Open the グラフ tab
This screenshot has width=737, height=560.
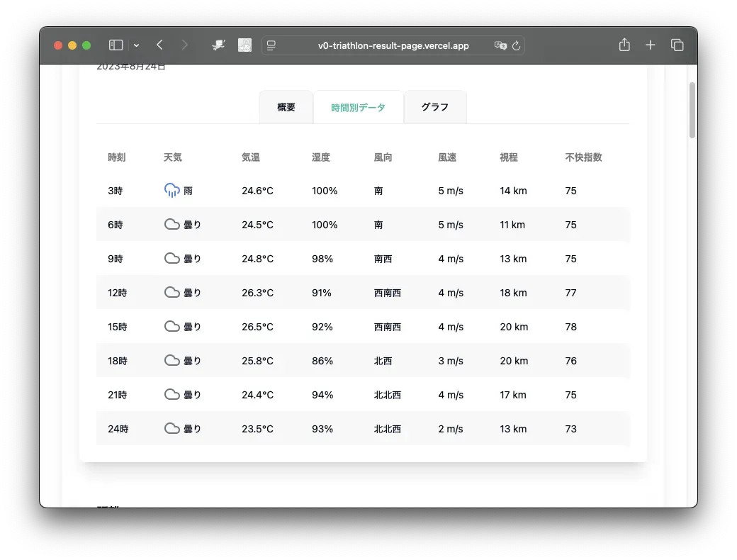point(435,108)
